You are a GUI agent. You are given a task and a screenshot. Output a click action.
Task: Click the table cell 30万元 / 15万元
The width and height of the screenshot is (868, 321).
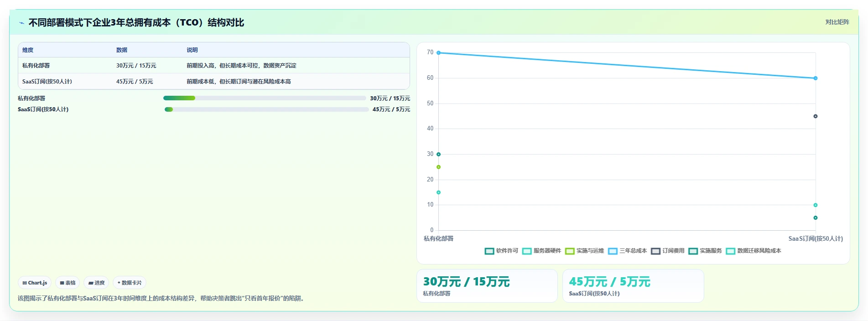(x=136, y=66)
